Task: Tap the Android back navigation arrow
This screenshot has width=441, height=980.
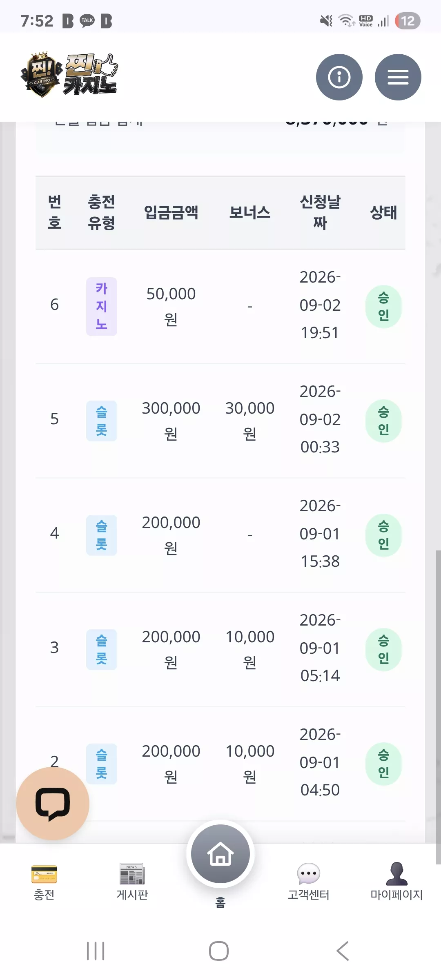Action: [343, 951]
